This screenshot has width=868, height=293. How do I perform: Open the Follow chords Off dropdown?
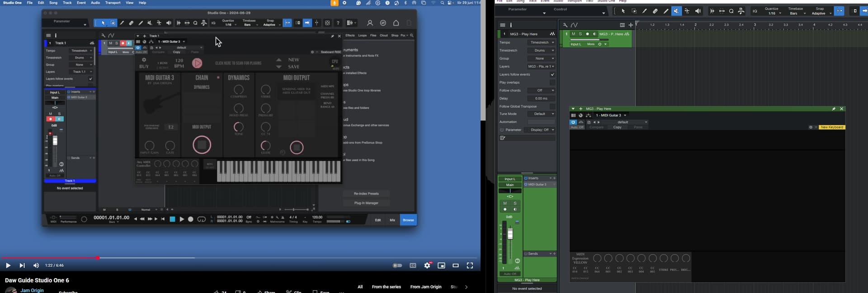point(541,90)
